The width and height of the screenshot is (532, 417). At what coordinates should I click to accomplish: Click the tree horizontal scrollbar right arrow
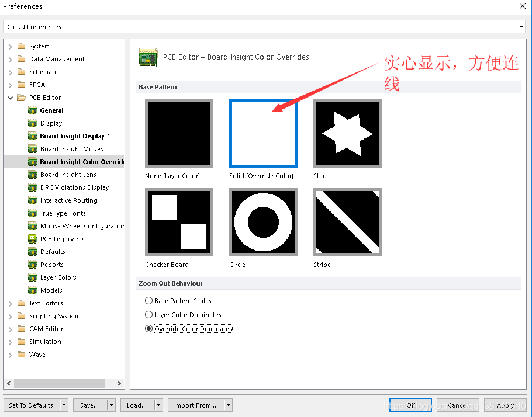[119, 384]
